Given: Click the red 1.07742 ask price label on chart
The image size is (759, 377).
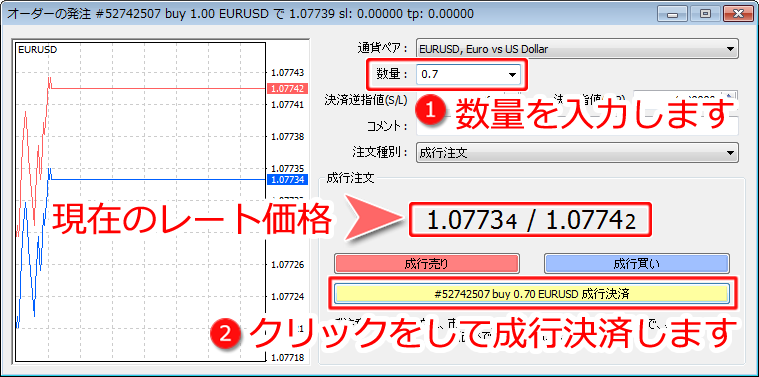Looking at the screenshot, I should [288, 89].
